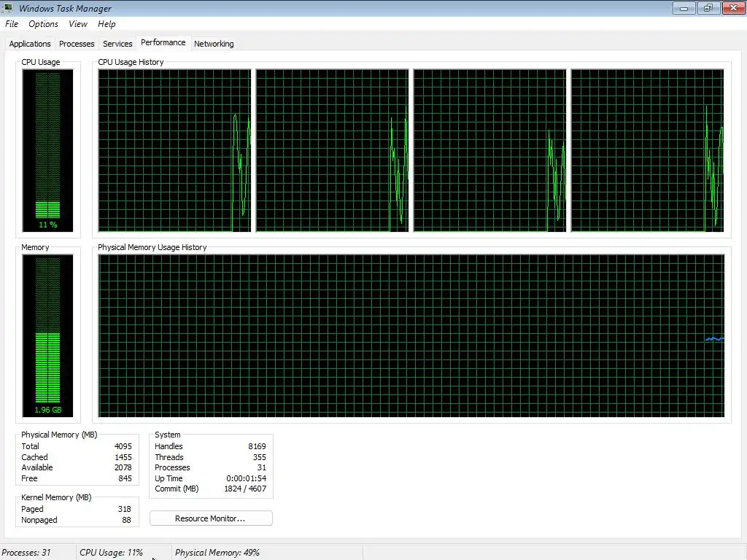This screenshot has width=747, height=560.
Task: Click the Free memory value 845
Action: [x=125, y=478]
